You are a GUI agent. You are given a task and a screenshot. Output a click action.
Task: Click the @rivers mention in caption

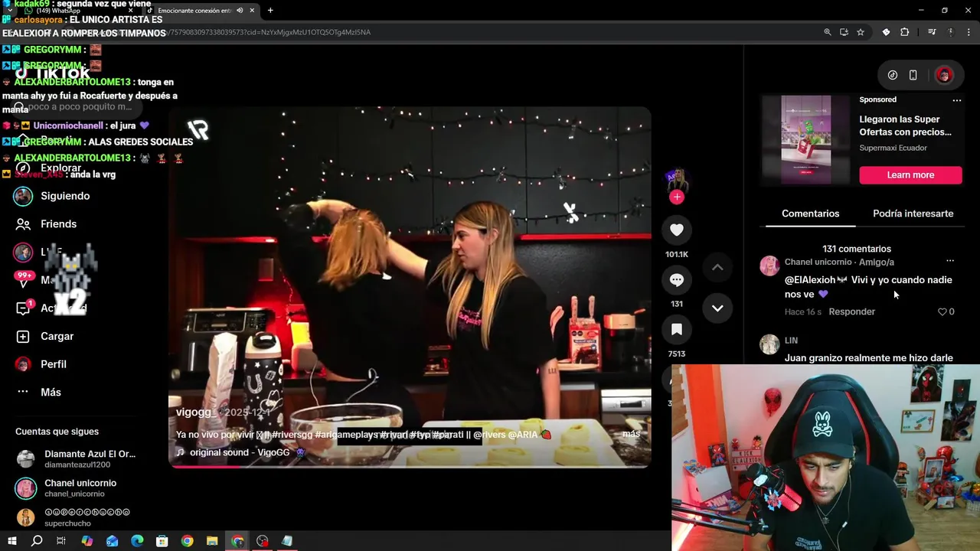click(x=489, y=434)
